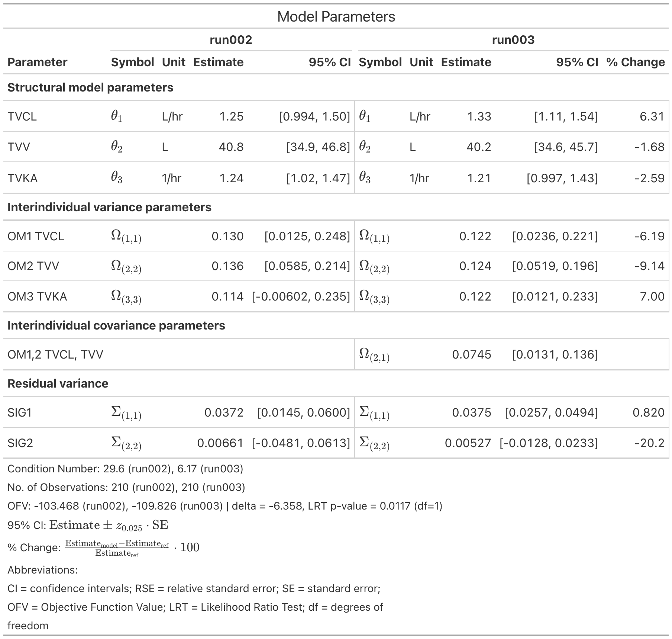Click the Interindividual variance parameters section heading
Image resolution: width=672 pixels, height=639 pixels.
point(109,207)
